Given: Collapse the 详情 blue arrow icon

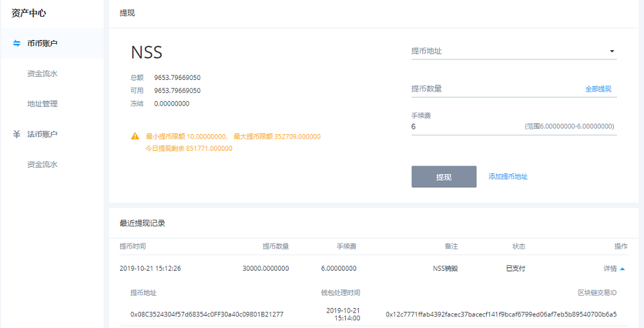Looking at the screenshot, I should [622, 269].
